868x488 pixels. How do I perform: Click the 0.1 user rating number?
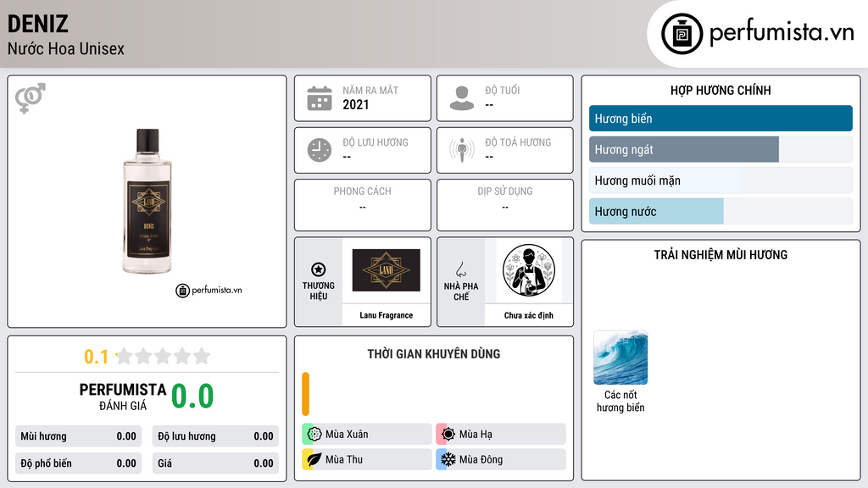96,357
